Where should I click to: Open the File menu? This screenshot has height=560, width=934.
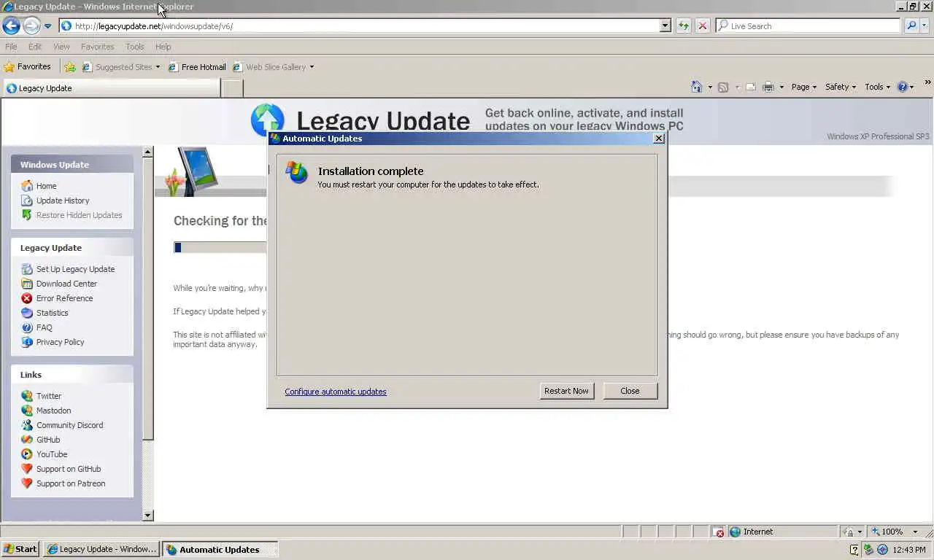click(11, 47)
